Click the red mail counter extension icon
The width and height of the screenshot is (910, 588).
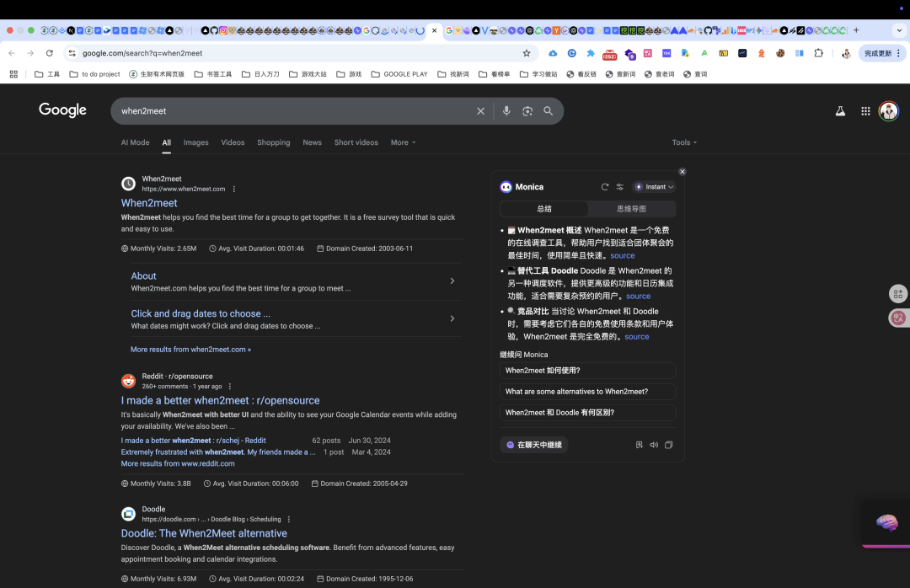(x=609, y=54)
